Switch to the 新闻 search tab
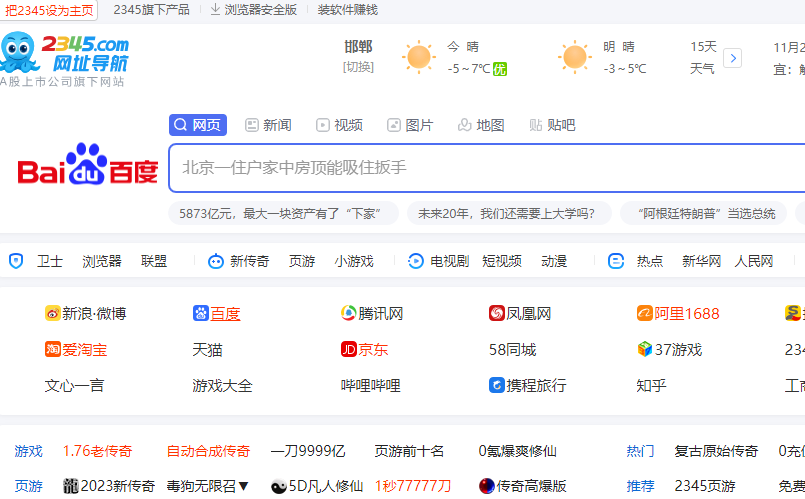Viewport: 805px width, 499px height. pos(269,125)
